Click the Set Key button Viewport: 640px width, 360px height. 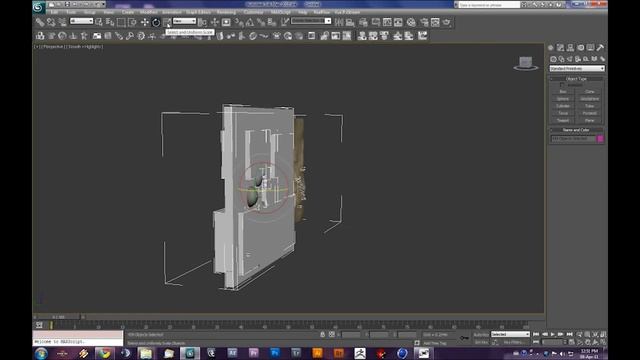pyautogui.click(x=481, y=342)
